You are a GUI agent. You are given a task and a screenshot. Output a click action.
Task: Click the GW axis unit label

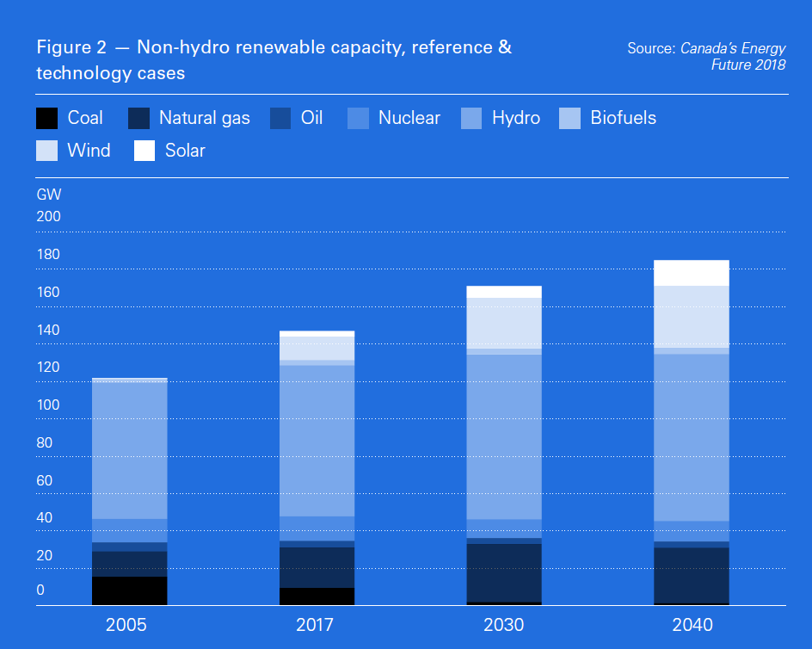(49, 195)
